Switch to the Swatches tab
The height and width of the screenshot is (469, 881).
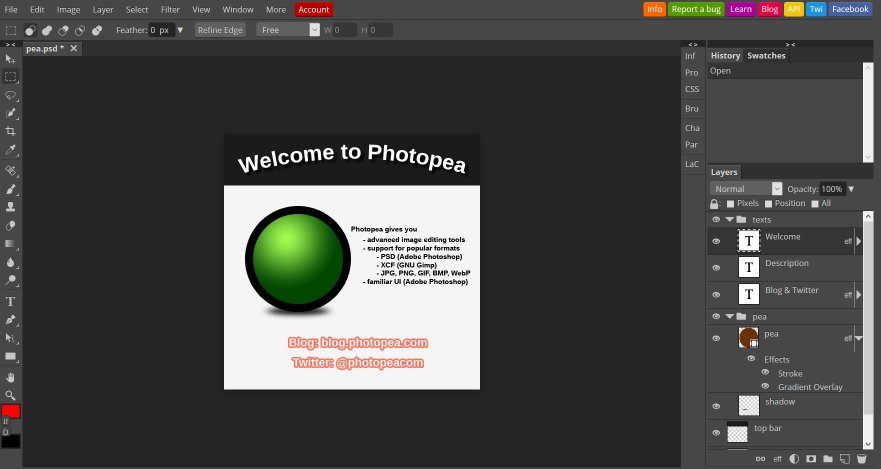[766, 56]
